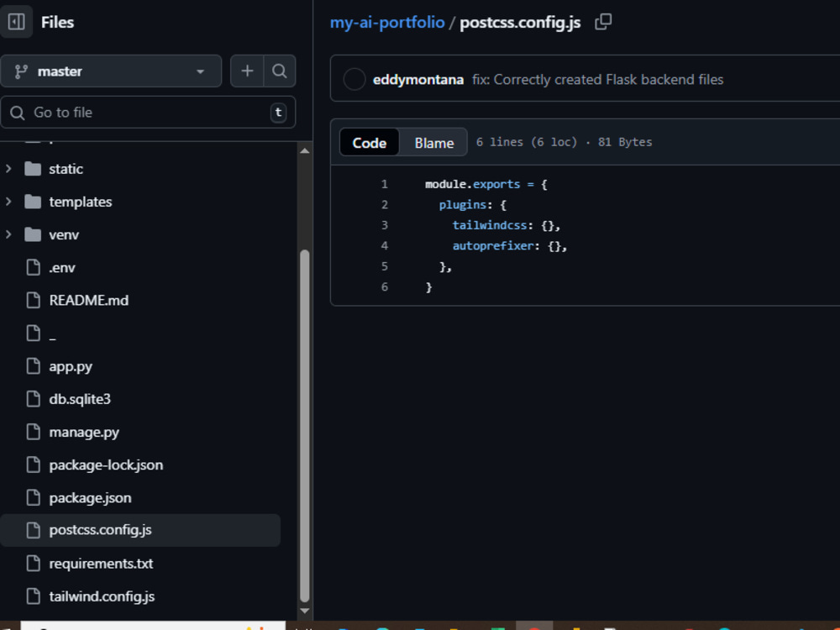Click the venv folder icon
The height and width of the screenshot is (630, 840).
33,234
